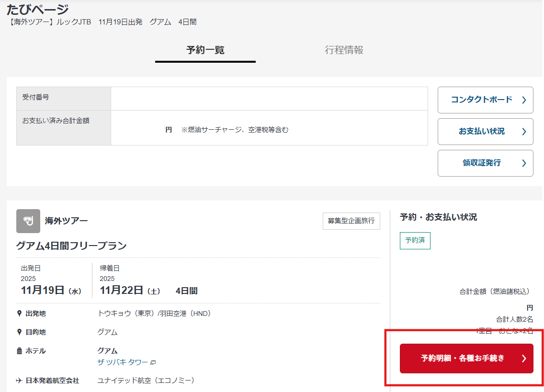Viewport: 544px width, 392px height.
Task: Click the snorkel mask overseas tour icon
Action: tap(28, 221)
